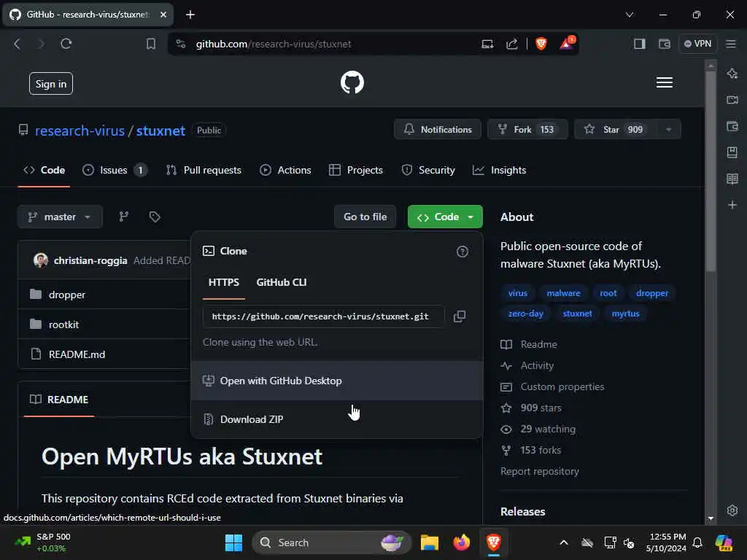The width and height of the screenshot is (747, 560).
Task: Click Open with GitHub Desktop
Action: 337,381
